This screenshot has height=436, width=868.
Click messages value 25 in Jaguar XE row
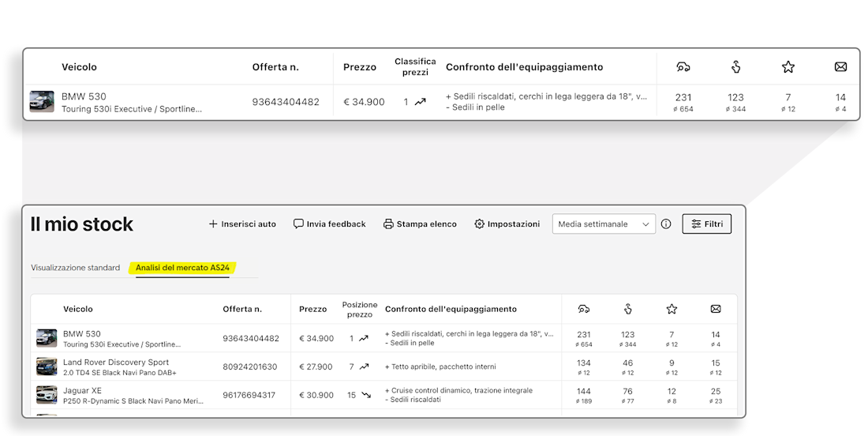click(x=716, y=391)
